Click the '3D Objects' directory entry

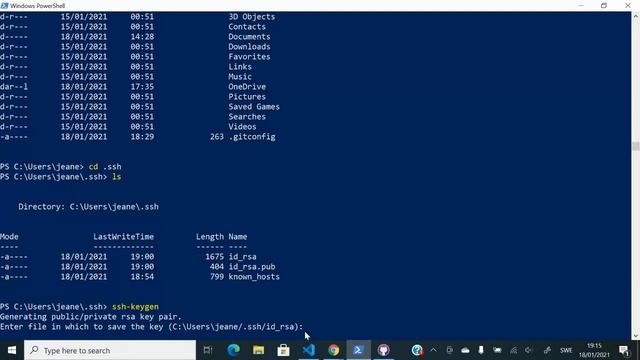(x=251, y=17)
